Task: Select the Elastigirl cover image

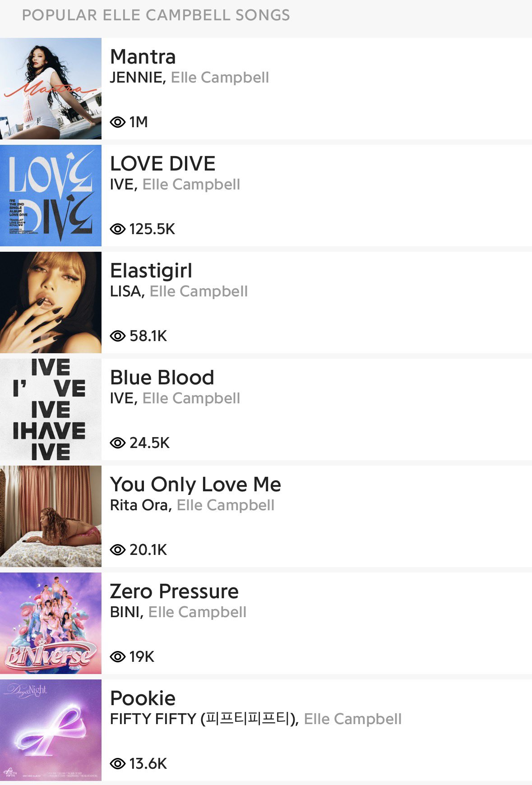Action: pos(51,302)
